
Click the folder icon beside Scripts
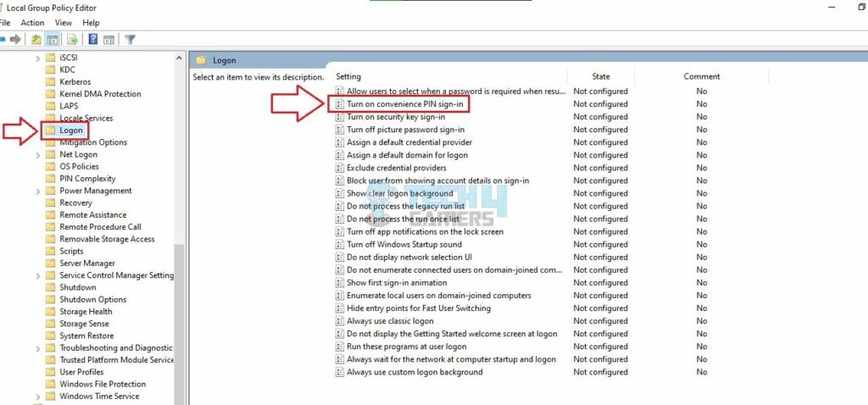[50, 251]
